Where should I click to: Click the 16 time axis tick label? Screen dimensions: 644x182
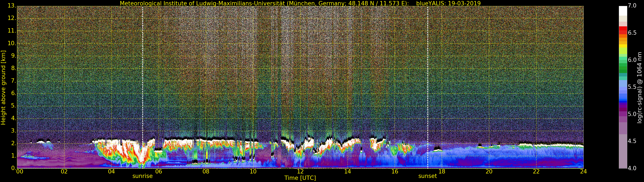[395, 172]
